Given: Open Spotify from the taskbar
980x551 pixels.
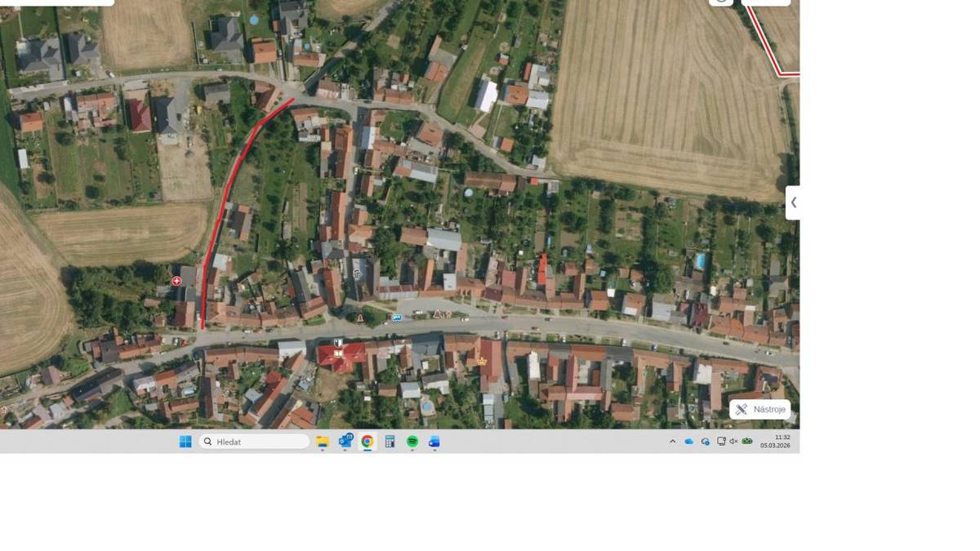Looking at the screenshot, I should [412, 442].
